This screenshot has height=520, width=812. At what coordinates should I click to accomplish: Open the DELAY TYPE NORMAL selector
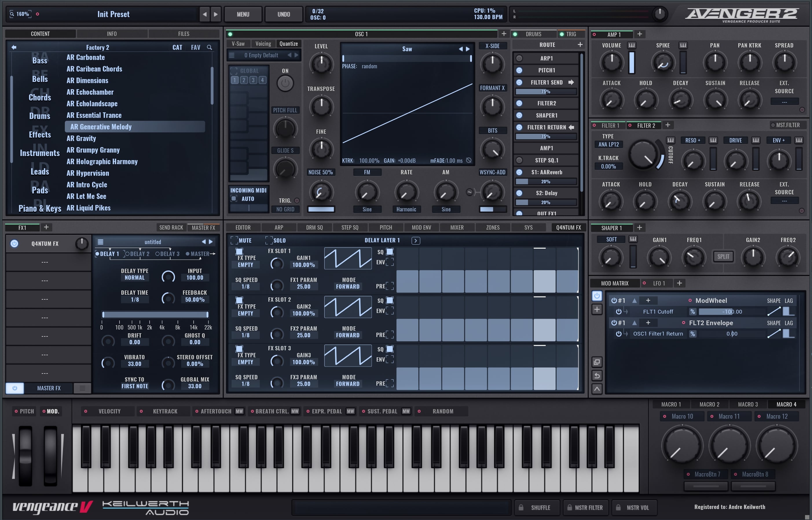pyautogui.click(x=134, y=278)
